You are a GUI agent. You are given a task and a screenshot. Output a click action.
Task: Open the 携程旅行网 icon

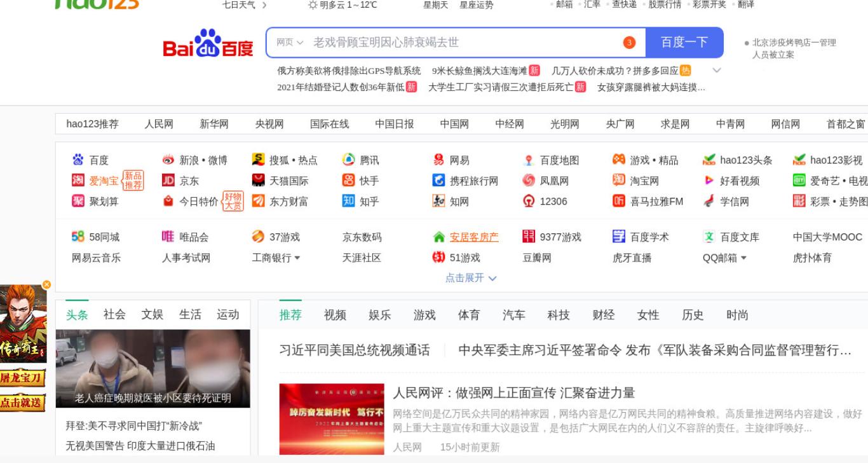(438, 181)
